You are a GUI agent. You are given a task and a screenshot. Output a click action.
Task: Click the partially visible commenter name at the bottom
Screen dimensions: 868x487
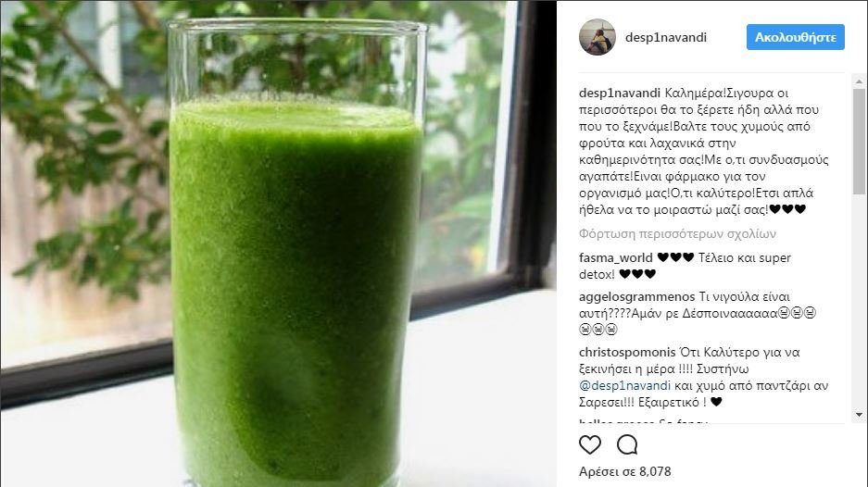click(617, 421)
